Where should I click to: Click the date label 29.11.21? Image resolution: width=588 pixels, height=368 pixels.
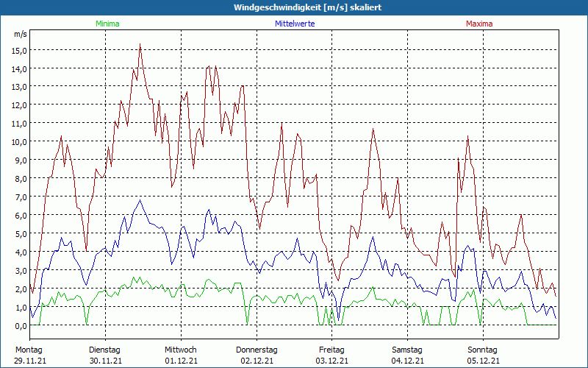pos(29,361)
